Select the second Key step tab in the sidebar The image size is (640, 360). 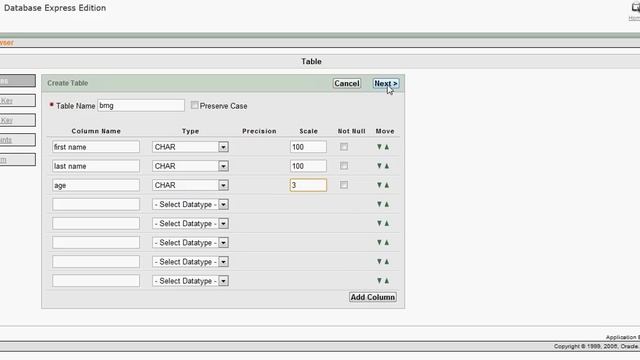coord(18,120)
